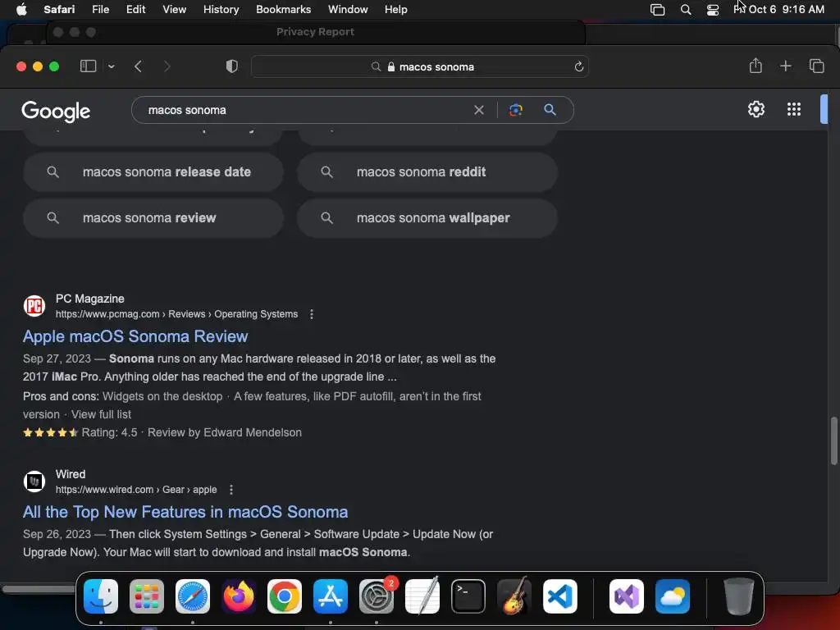Open the Help menu
This screenshot has width=840, height=630.
pos(396,9)
